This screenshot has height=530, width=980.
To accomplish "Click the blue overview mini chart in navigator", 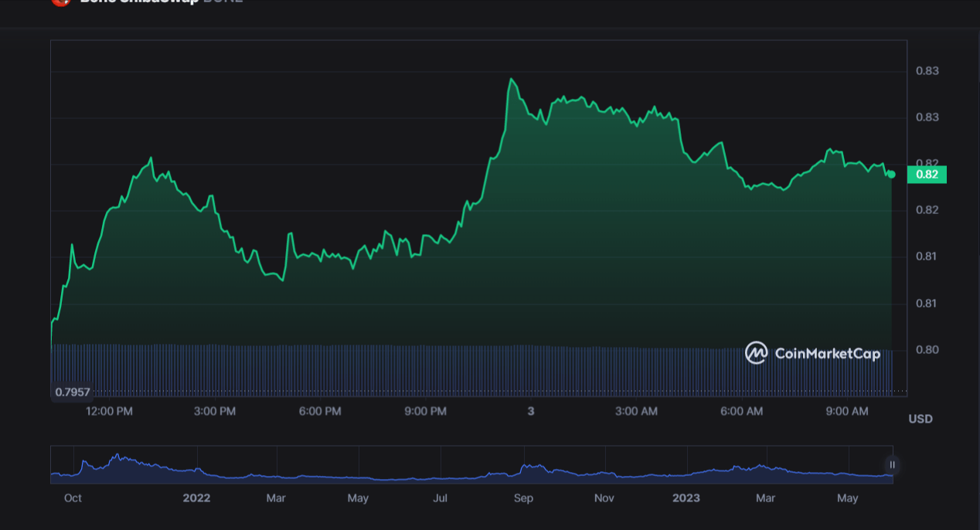I will [471, 465].
